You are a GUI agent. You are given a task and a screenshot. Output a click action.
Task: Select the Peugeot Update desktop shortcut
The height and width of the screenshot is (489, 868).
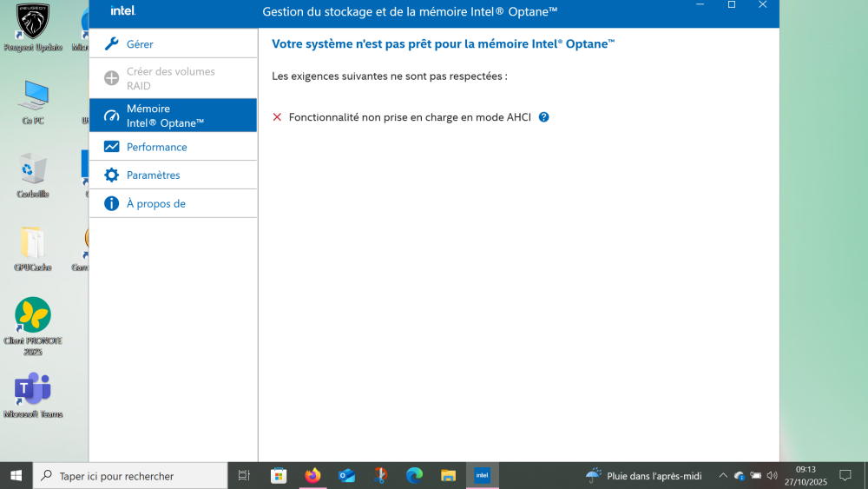coord(33,28)
